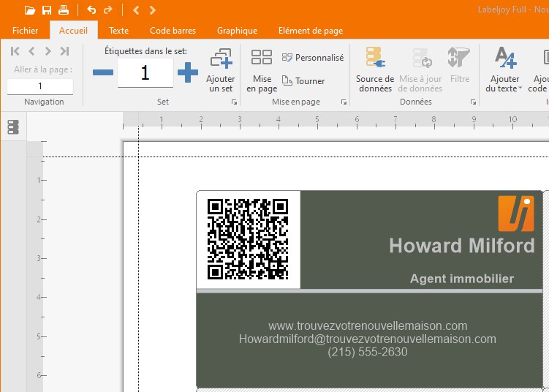
Task: Select the Howard Milford name text
Action: click(462, 246)
